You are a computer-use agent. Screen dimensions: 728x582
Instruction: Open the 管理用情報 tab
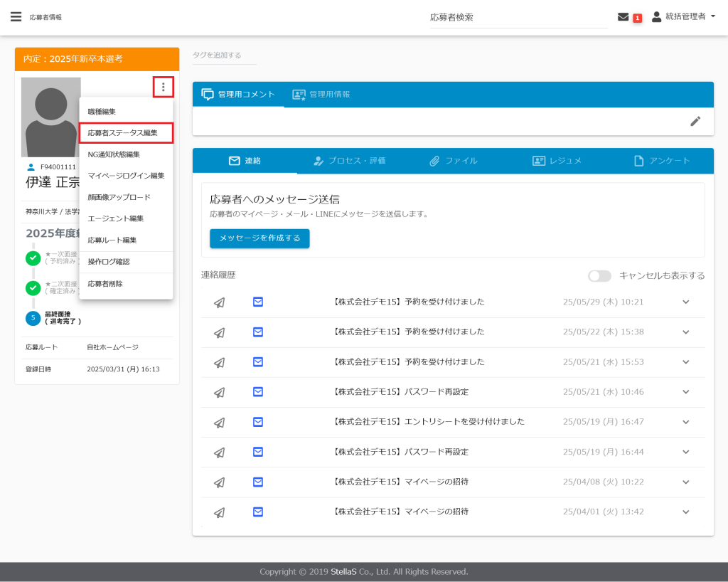tap(321, 95)
